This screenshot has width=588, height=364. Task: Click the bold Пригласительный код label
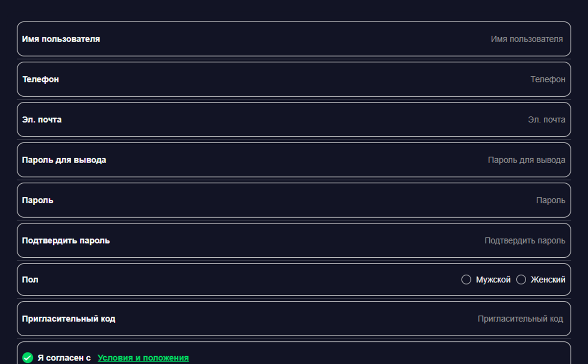tap(69, 319)
